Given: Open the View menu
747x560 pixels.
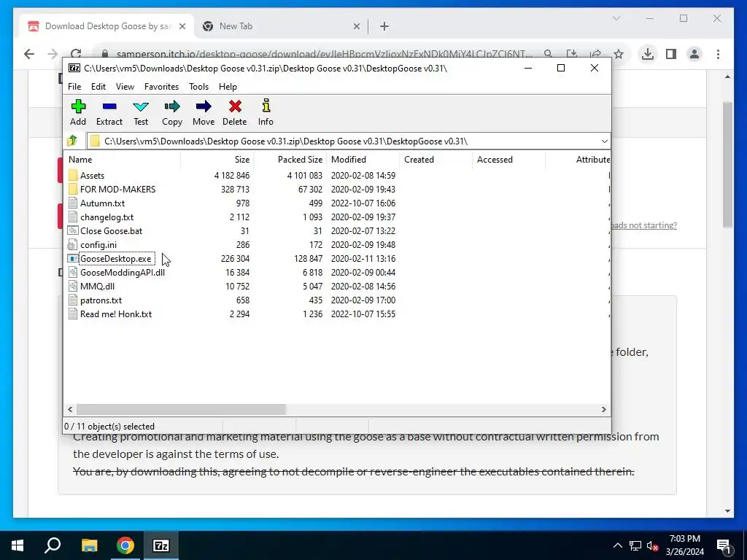Looking at the screenshot, I should 125,87.
